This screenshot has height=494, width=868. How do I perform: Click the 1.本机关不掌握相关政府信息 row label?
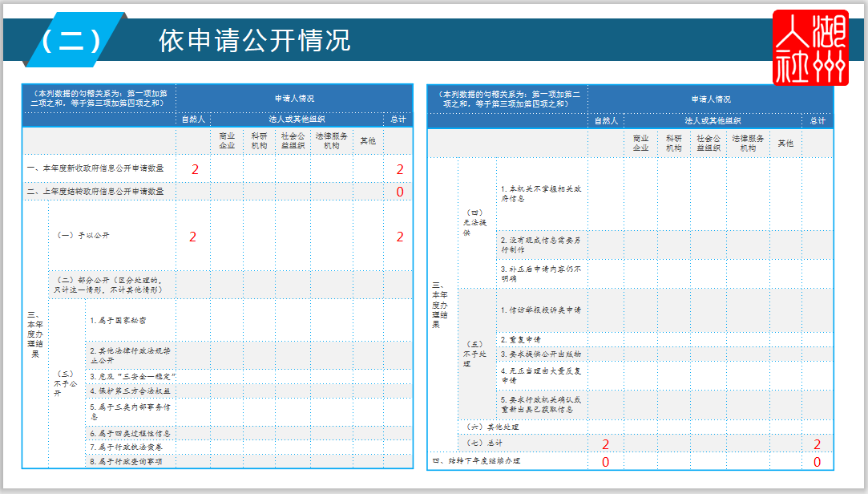click(x=541, y=194)
